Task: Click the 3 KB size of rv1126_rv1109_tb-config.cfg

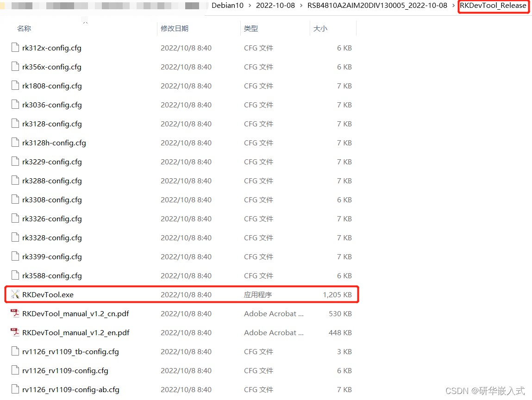Action: [344, 351]
